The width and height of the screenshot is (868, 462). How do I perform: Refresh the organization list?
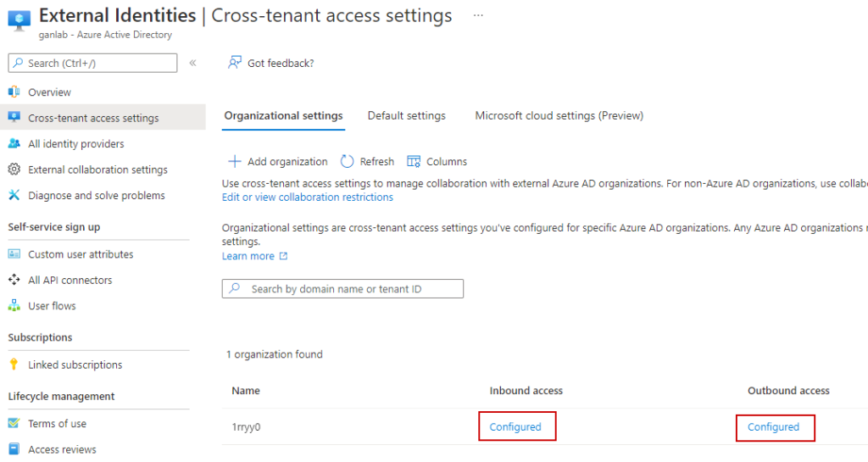(x=367, y=161)
